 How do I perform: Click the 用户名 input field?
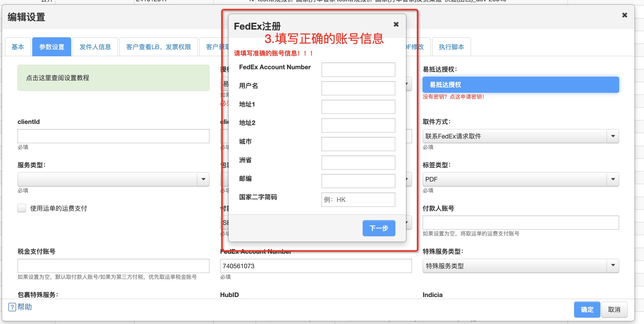(358, 88)
